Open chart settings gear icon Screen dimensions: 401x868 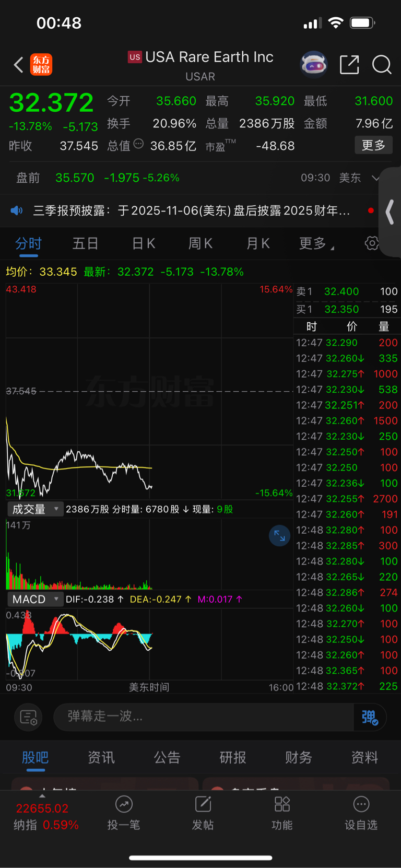click(x=372, y=243)
